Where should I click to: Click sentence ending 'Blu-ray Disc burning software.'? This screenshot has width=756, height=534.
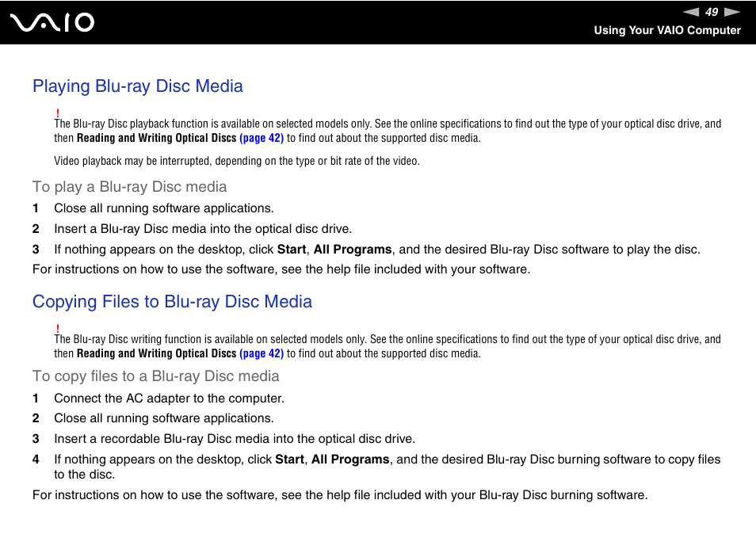click(x=340, y=495)
